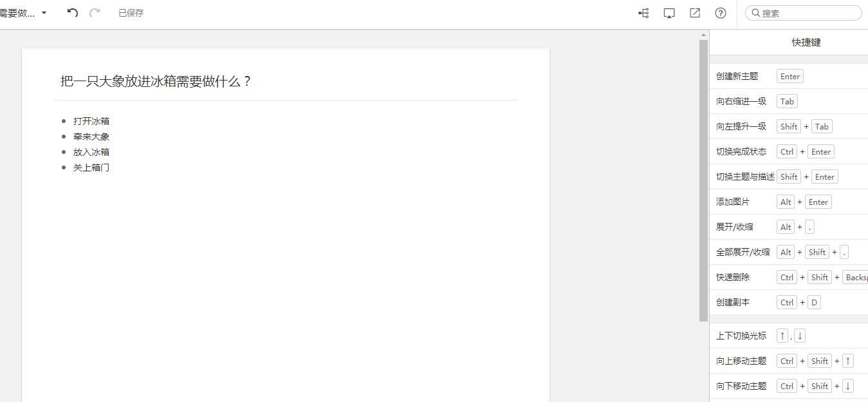Viewport: 868px width, 402px height.
Task: Click the vertical scrollbar of the document
Action: pyautogui.click(x=703, y=180)
